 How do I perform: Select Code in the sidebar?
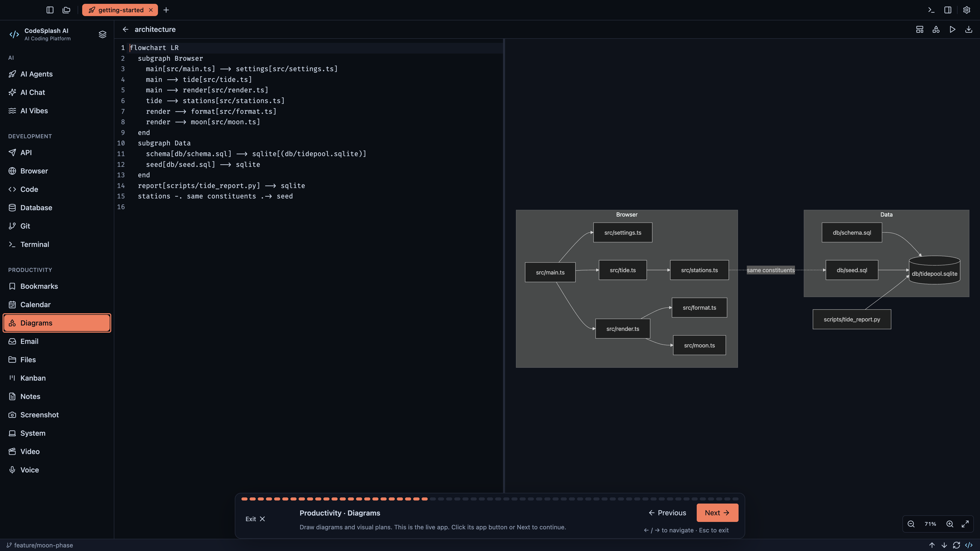coord(57,189)
